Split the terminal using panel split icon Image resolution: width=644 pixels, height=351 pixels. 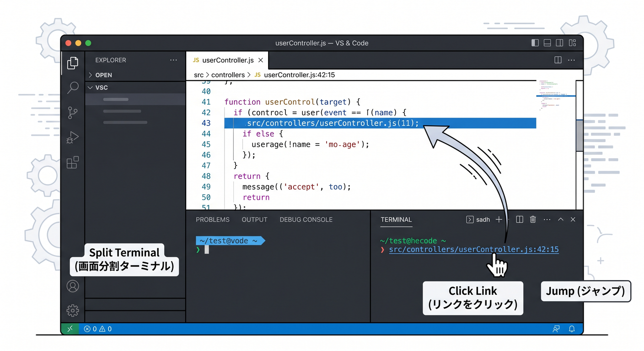pyautogui.click(x=520, y=219)
